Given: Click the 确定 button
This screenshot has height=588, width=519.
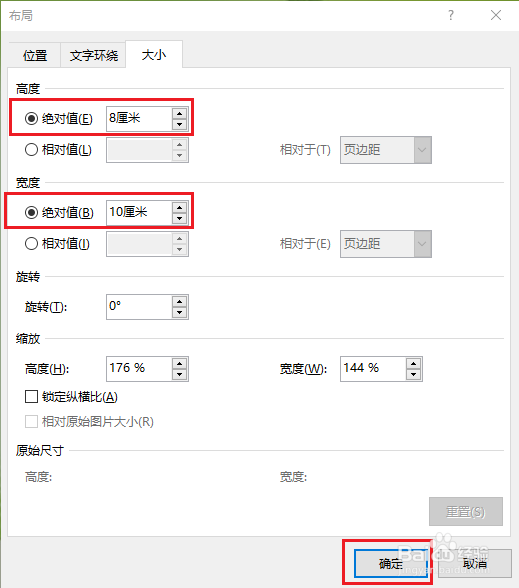Looking at the screenshot, I should coord(390,563).
